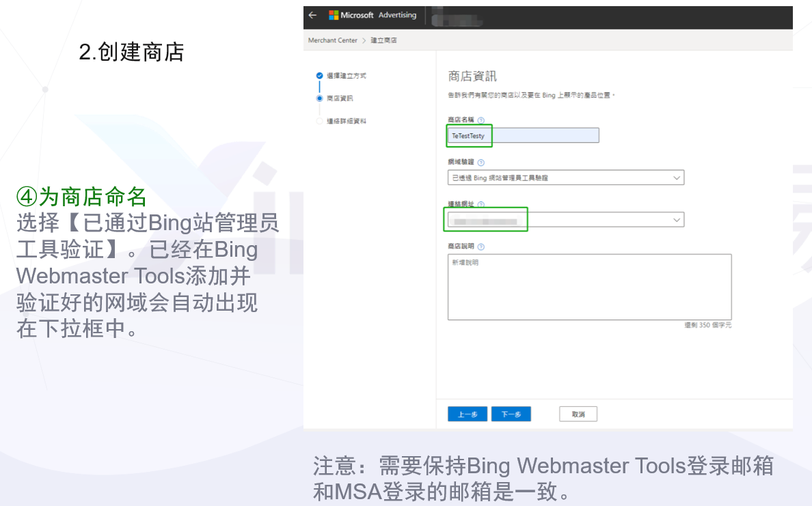The image size is (812, 506).
Task: Go back using the header arrow icon
Action: [312, 15]
